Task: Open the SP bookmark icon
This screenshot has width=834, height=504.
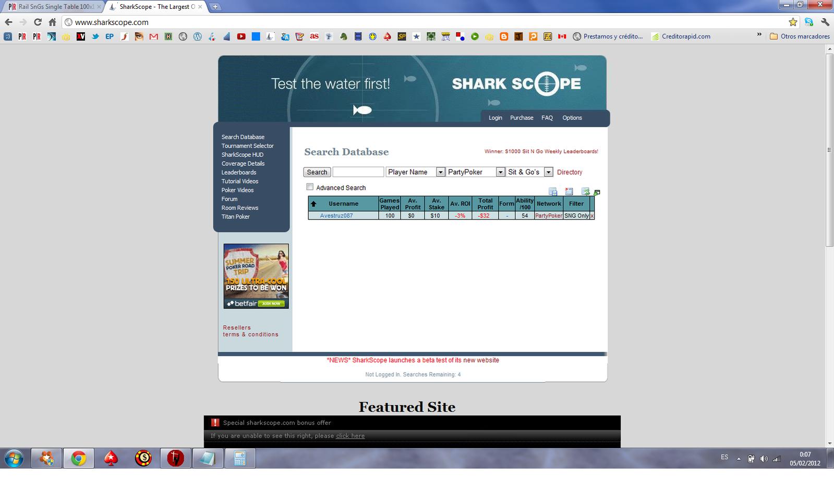Action: 402,36
